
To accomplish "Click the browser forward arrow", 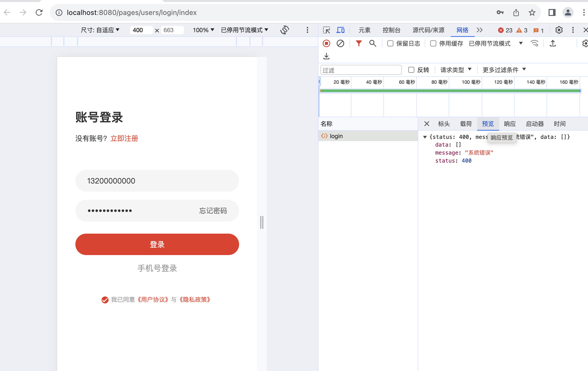I will [x=23, y=12].
